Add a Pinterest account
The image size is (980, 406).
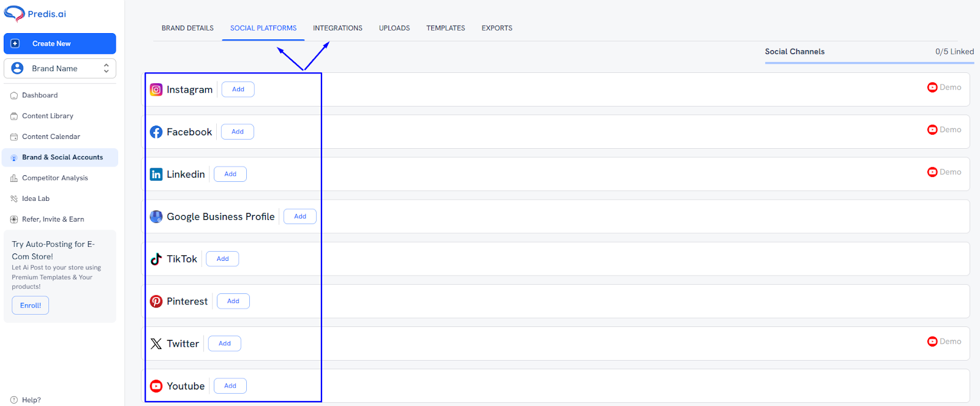[x=233, y=301]
